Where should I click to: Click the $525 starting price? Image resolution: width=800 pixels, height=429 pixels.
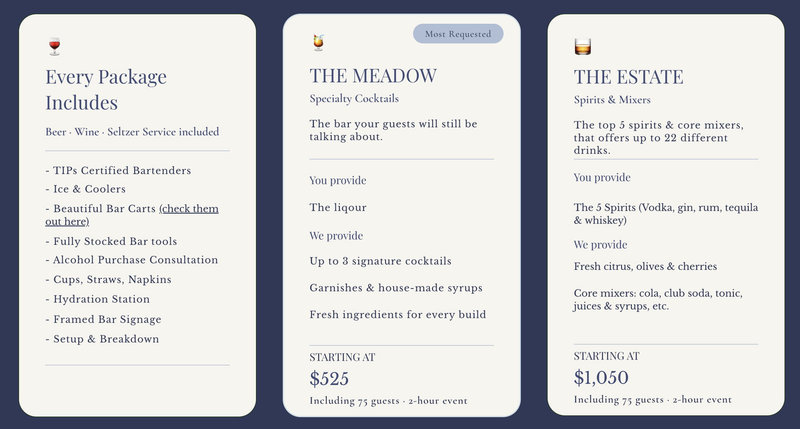(329, 378)
